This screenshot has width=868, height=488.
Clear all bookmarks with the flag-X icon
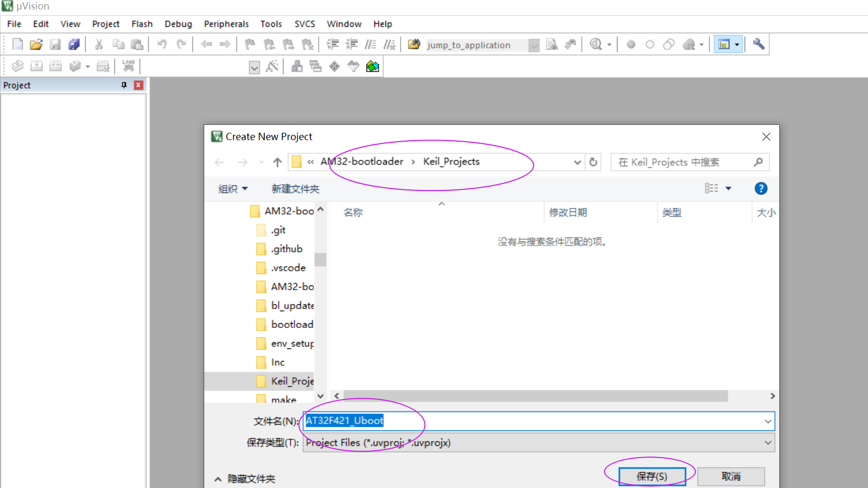point(308,45)
